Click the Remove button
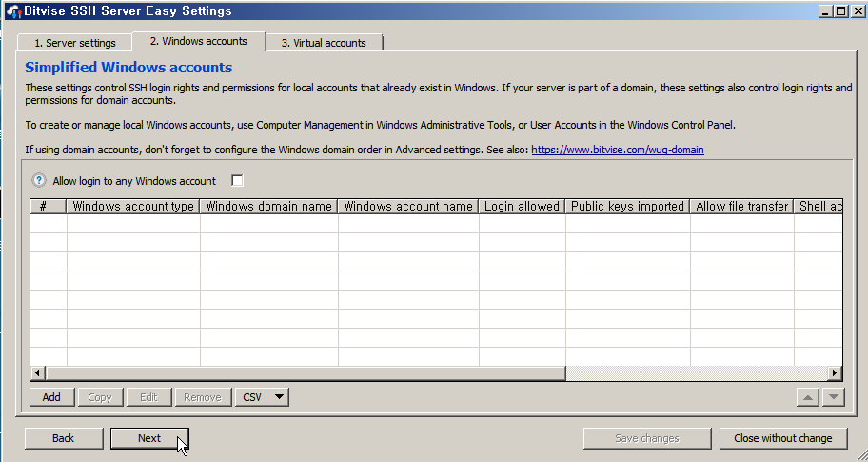 203,396
